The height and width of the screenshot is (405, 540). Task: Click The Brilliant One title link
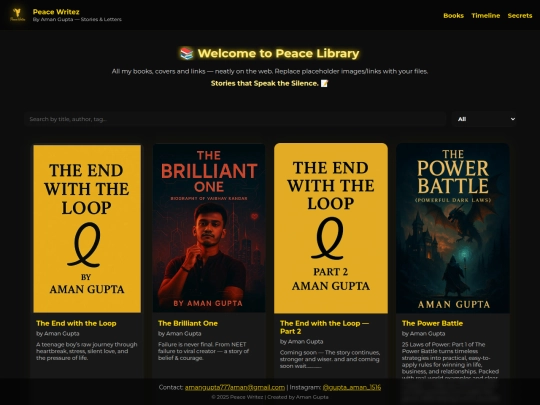[188, 323]
